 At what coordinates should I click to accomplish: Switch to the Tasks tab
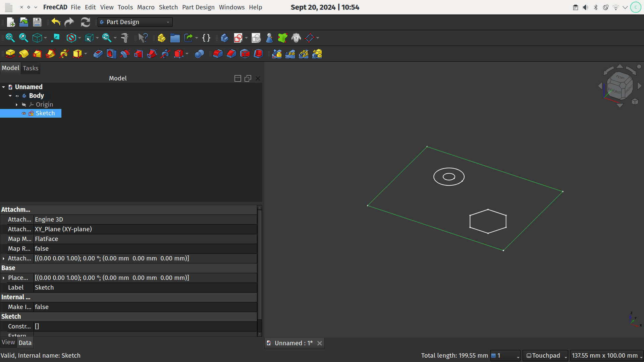tap(31, 68)
